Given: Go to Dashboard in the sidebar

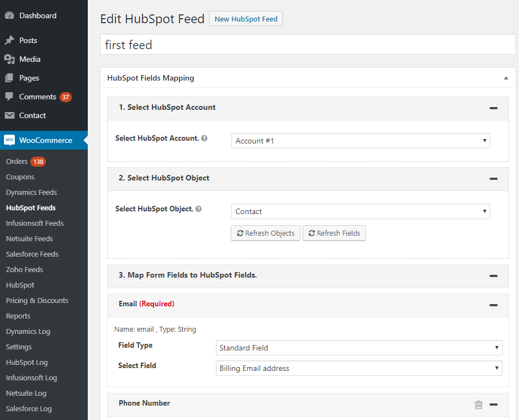Looking at the screenshot, I should [x=38, y=15].
